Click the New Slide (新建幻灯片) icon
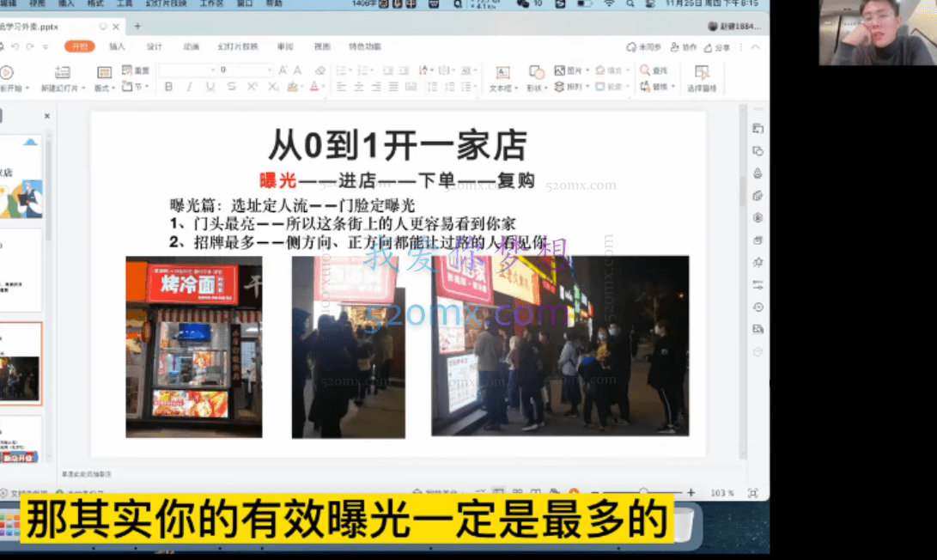Screen dimensions: 937x560 pyautogui.click(x=61, y=72)
